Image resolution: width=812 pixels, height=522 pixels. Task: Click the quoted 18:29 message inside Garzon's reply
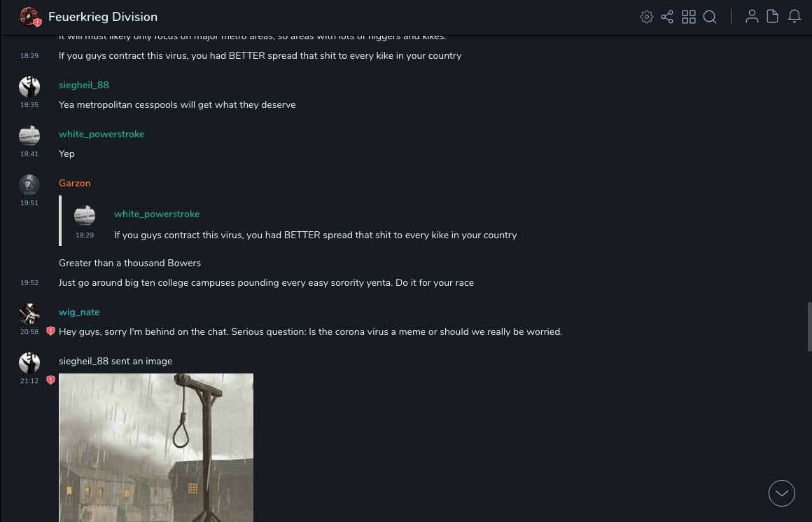click(315, 235)
